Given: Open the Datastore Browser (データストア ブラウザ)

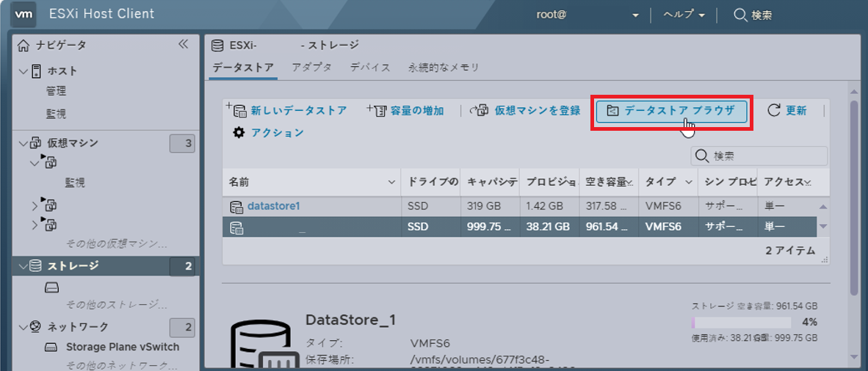Looking at the screenshot, I should click(671, 112).
